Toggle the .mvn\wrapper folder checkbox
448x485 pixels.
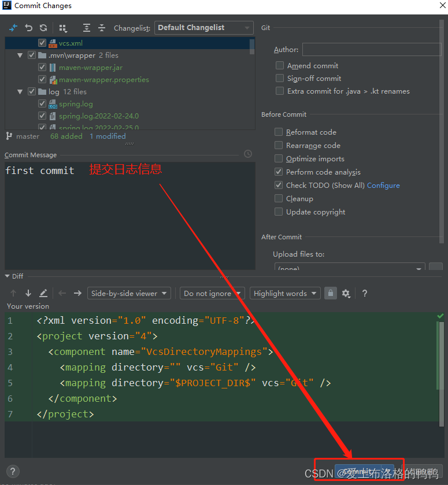(32, 55)
